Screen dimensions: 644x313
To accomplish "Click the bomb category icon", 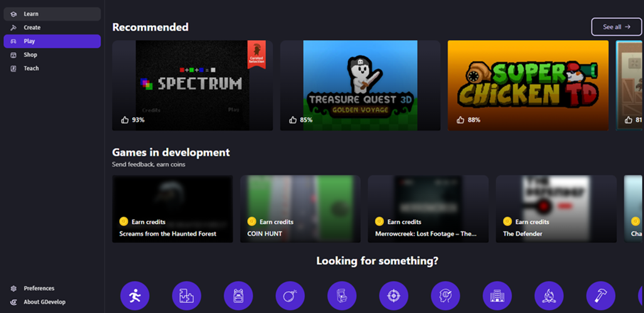I will coord(290,295).
